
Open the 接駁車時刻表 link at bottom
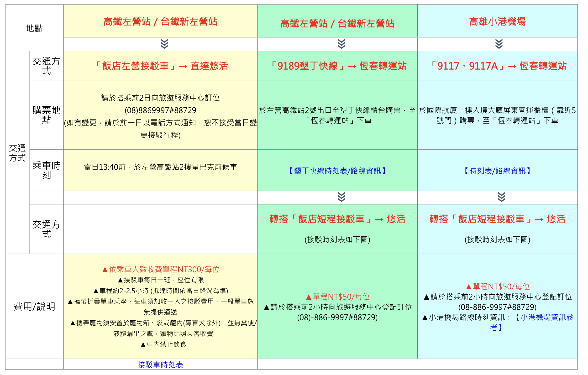point(160,365)
